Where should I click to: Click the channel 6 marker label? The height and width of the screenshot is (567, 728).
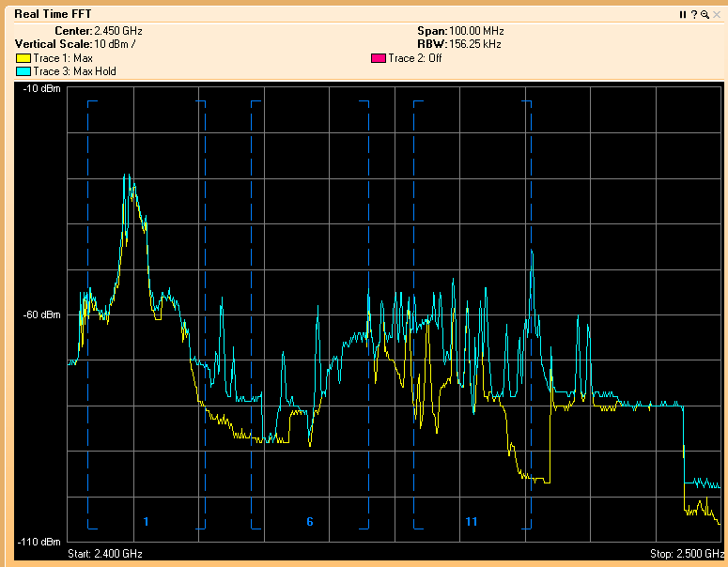pyautogui.click(x=310, y=521)
